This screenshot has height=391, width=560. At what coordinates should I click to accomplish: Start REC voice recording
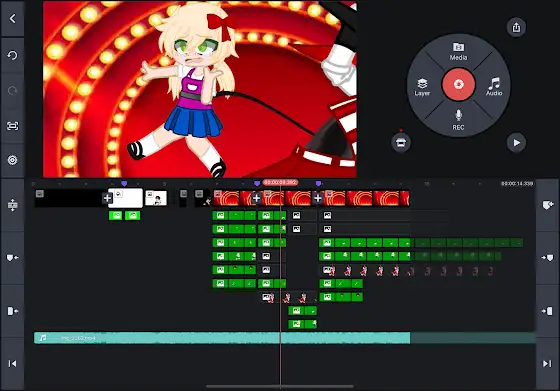click(459, 120)
